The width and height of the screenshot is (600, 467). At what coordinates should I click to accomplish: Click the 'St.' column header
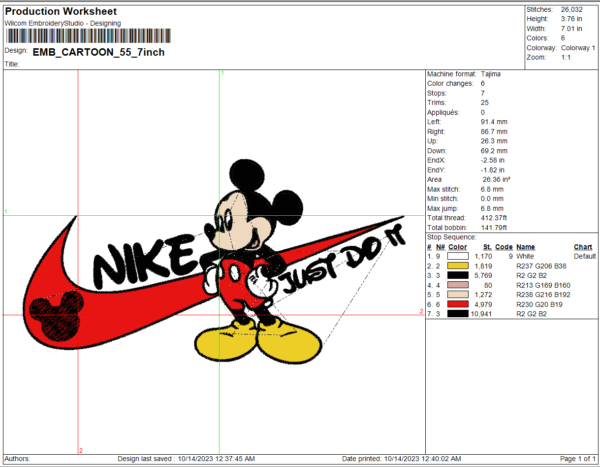pos(488,247)
